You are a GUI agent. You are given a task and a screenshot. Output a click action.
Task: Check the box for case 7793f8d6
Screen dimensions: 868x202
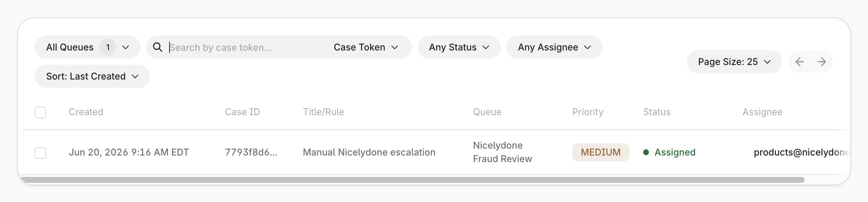click(40, 153)
